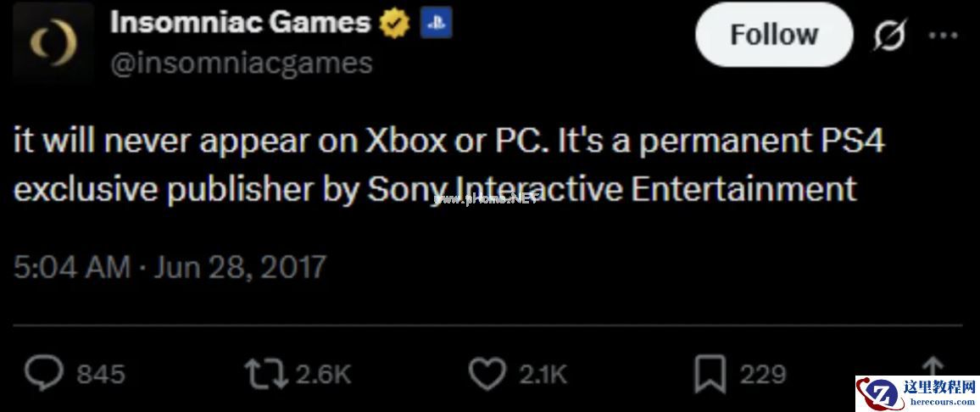The image size is (980, 412).
Task: Click the tweet text about PS4 exclusivity
Action: (449, 164)
